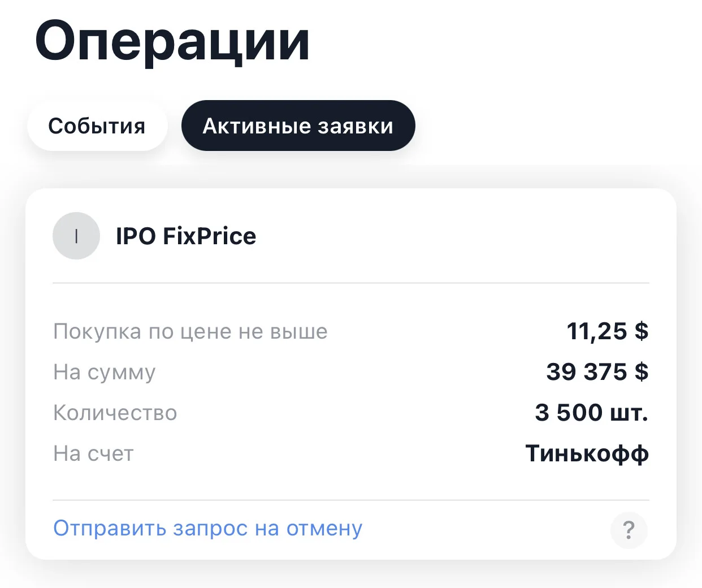Select the Количество label
Viewport: 702px width, 588px height.
115,413
